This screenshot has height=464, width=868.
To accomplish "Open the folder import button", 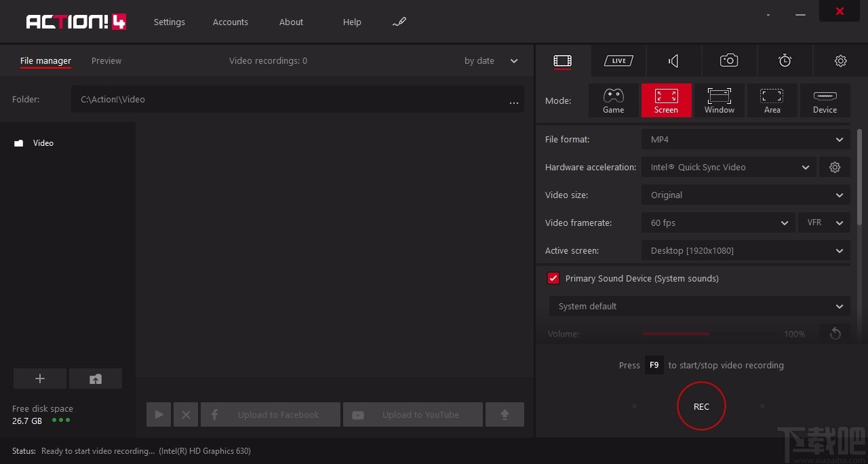I will point(96,379).
